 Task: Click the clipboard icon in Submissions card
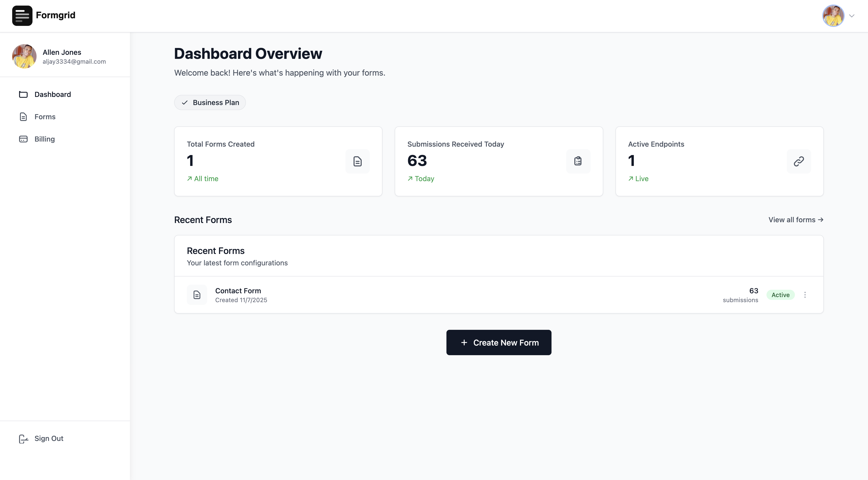tap(578, 161)
